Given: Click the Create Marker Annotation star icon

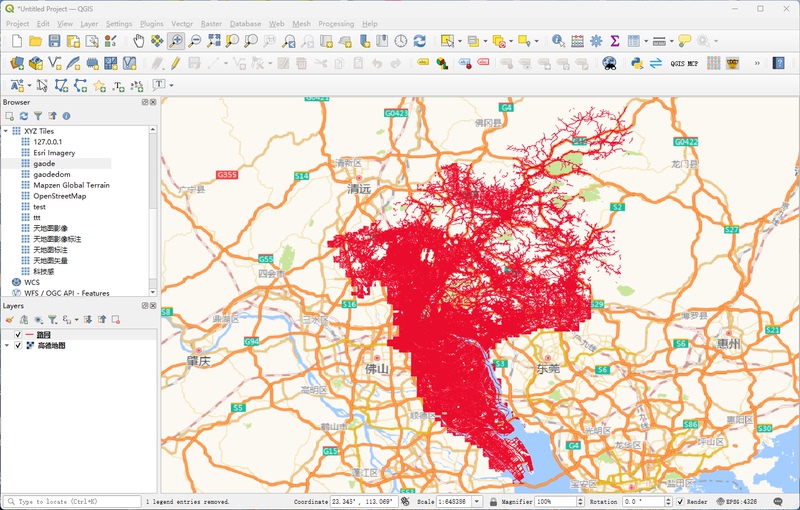Looking at the screenshot, I should tap(99, 85).
